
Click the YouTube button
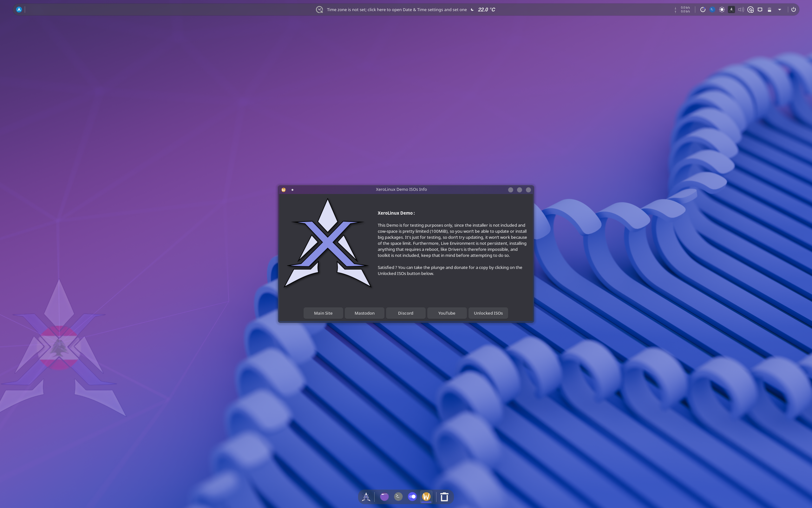click(447, 313)
